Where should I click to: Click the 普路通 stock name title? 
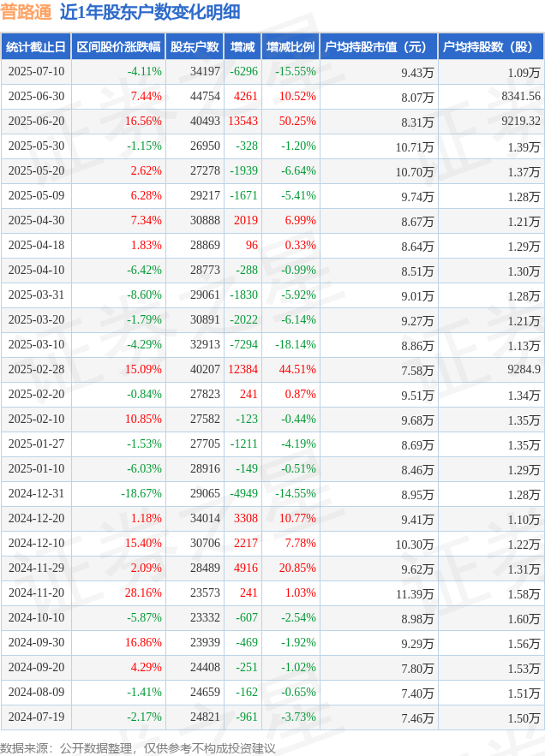pos(26,13)
